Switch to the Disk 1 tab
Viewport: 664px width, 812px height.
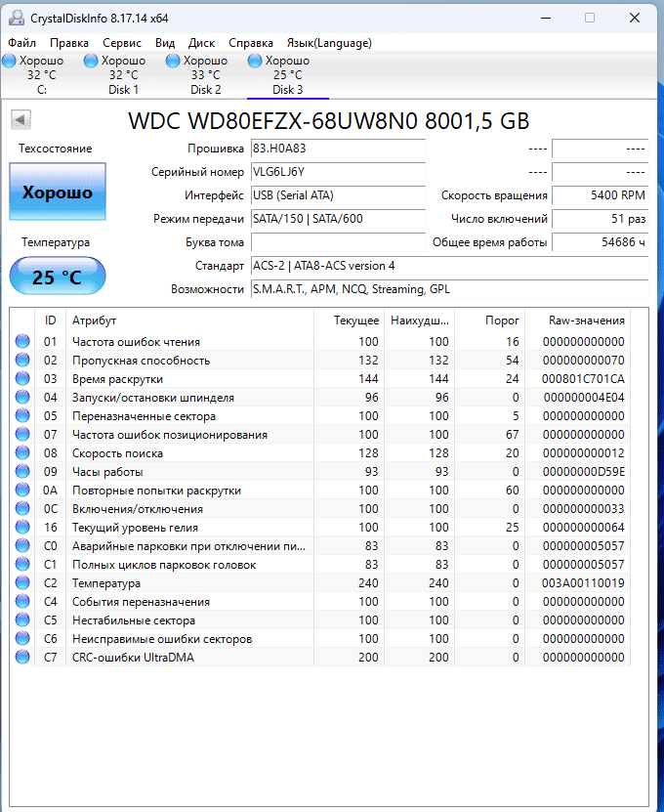pyautogui.click(x=123, y=75)
